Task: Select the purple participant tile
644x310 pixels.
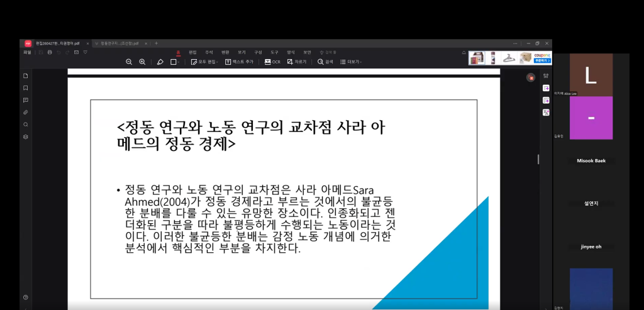Action: [x=591, y=118]
